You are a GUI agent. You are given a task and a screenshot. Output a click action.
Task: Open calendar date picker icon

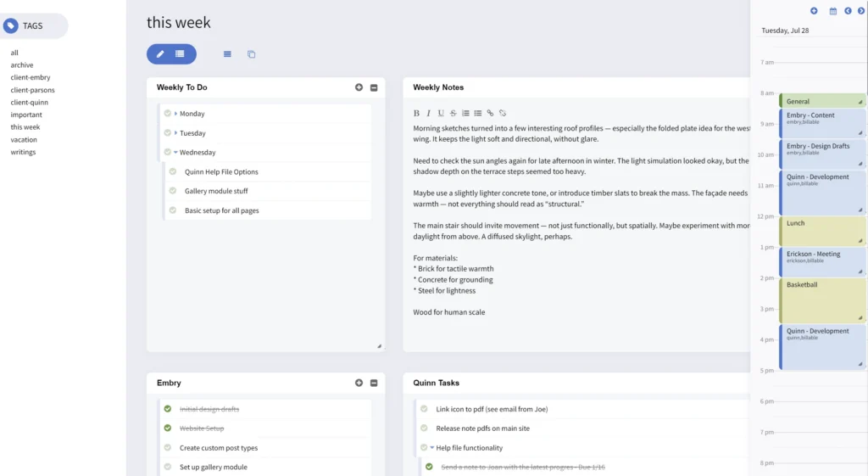click(832, 11)
